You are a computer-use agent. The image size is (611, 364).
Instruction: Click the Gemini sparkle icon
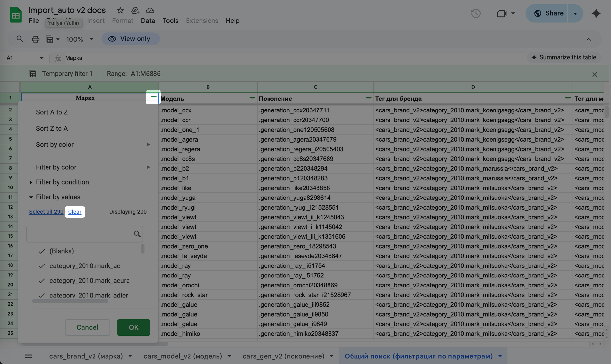coord(596,13)
